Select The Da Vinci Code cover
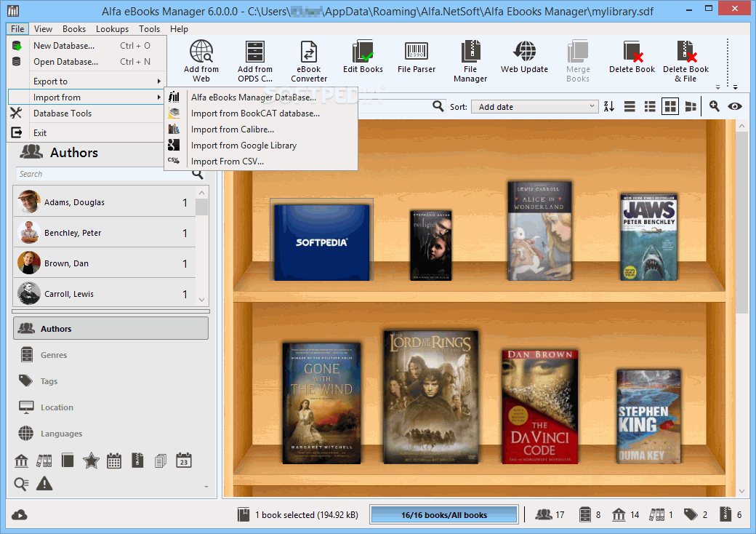 click(539, 406)
